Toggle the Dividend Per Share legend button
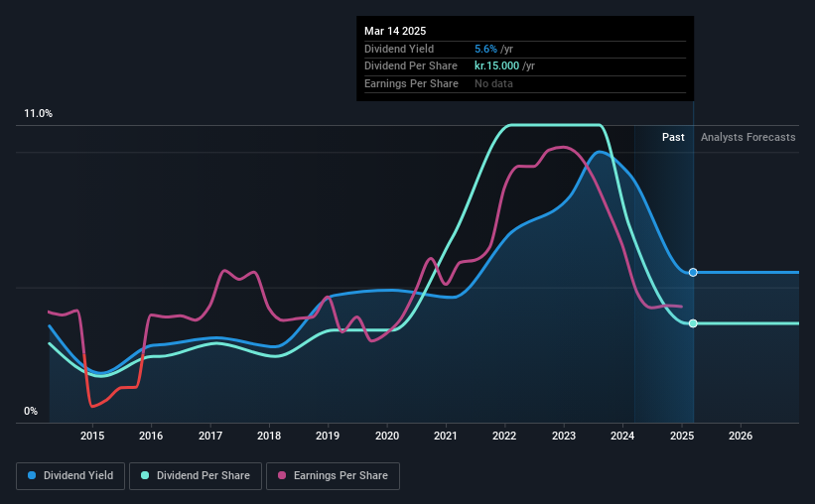The height and width of the screenshot is (504, 815). [196, 476]
